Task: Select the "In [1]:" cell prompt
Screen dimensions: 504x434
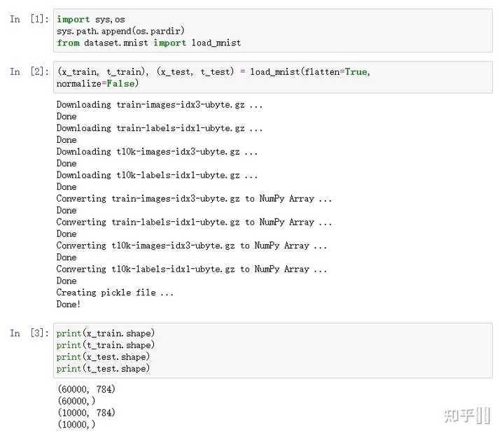Action: tap(27, 20)
